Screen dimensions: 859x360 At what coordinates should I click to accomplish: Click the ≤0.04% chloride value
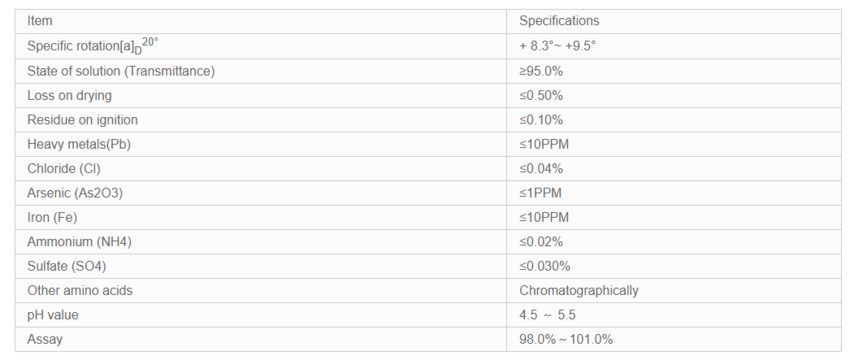(541, 169)
